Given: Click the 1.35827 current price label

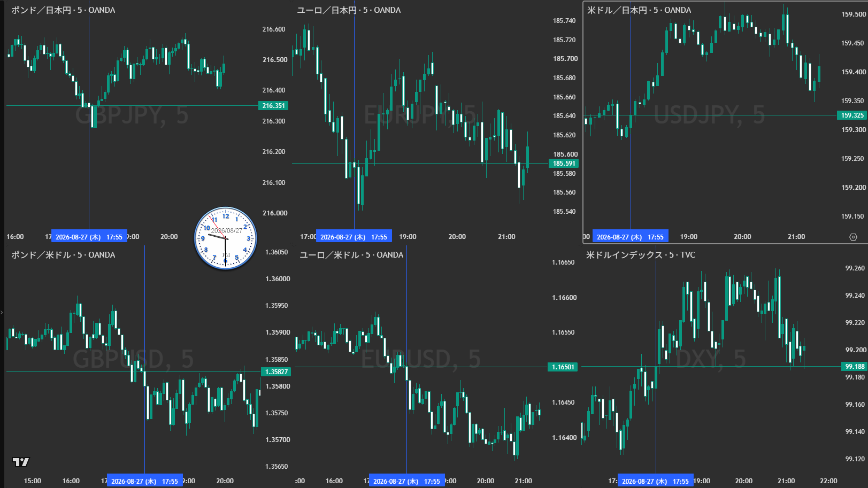Looking at the screenshot, I should (276, 372).
